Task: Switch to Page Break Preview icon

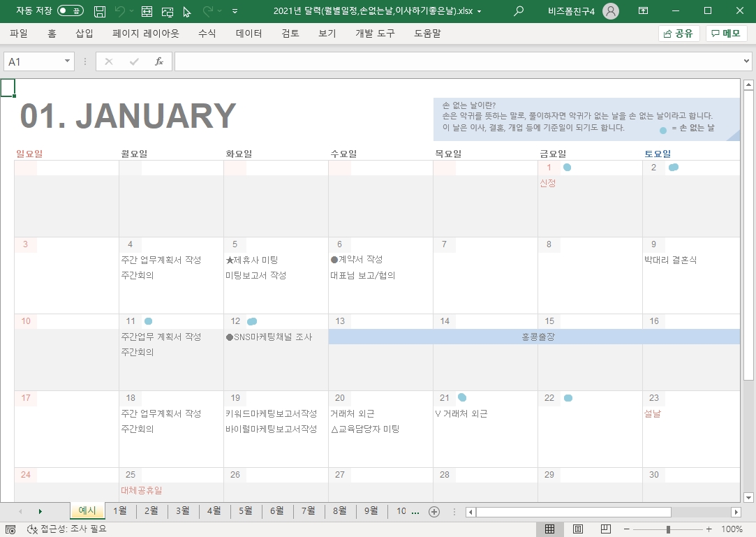Action: (x=606, y=529)
